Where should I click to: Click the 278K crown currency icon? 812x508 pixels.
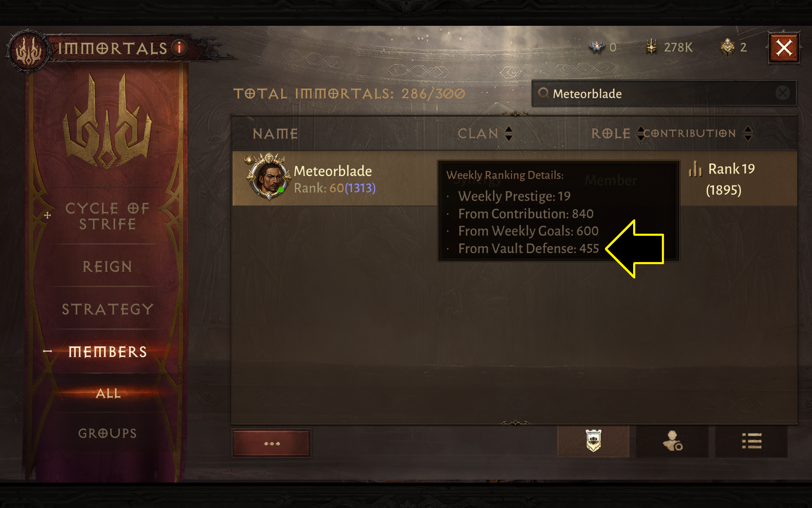click(651, 47)
